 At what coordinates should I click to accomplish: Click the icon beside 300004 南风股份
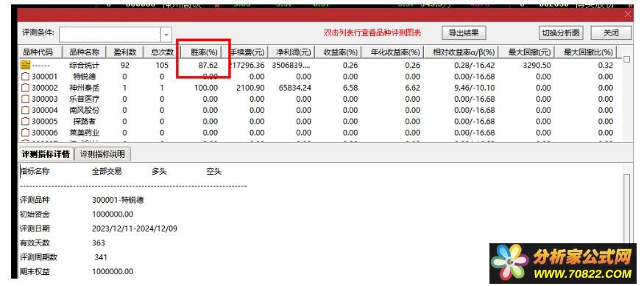[26, 111]
